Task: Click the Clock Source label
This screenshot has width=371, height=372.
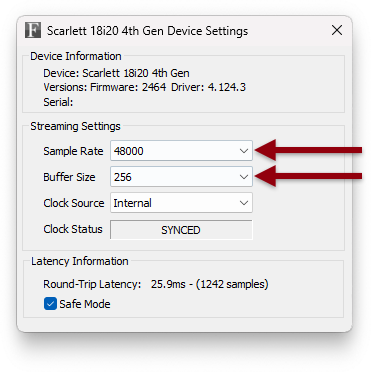Action: point(74,203)
